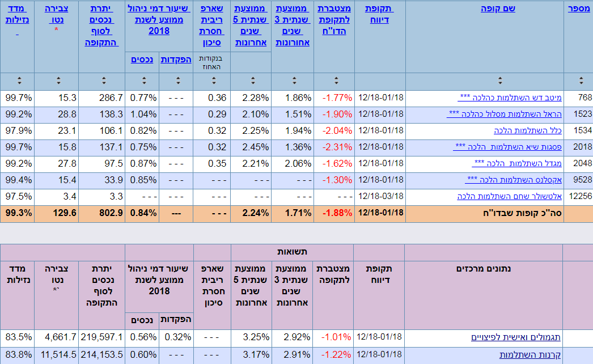Select the 28.8 net accumulation value
This screenshot has height=364, width=593.
(67, 115)
